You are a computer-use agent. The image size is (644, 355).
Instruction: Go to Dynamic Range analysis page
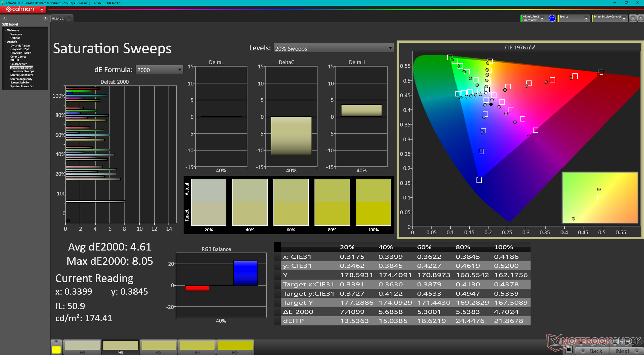(x=20, y=46)
